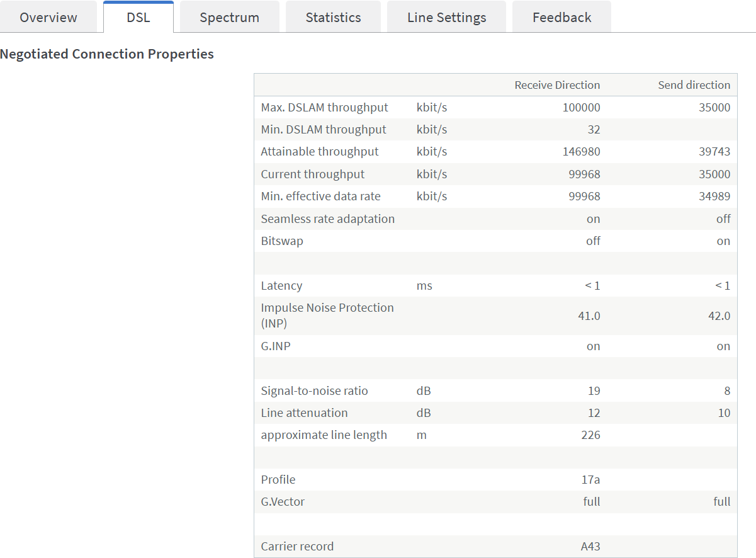
Task: Click the Profile value 17a
Action: pyautogui.click(x=590, y=480)
